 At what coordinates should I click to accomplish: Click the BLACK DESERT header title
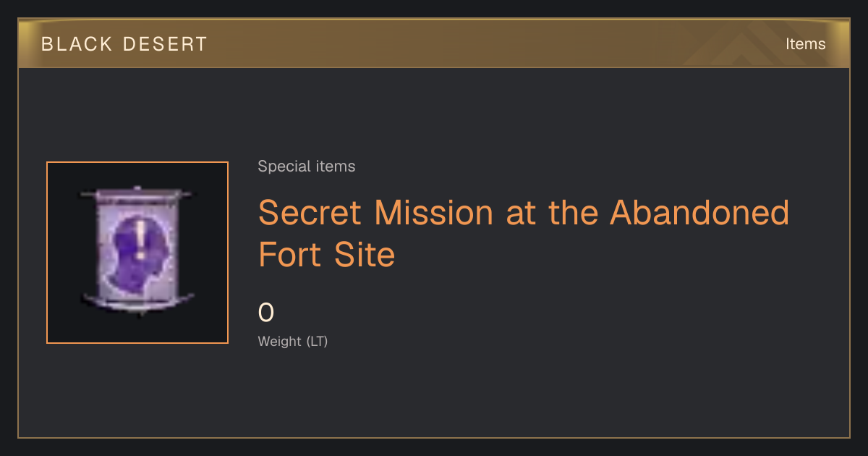tap(124, 44)
